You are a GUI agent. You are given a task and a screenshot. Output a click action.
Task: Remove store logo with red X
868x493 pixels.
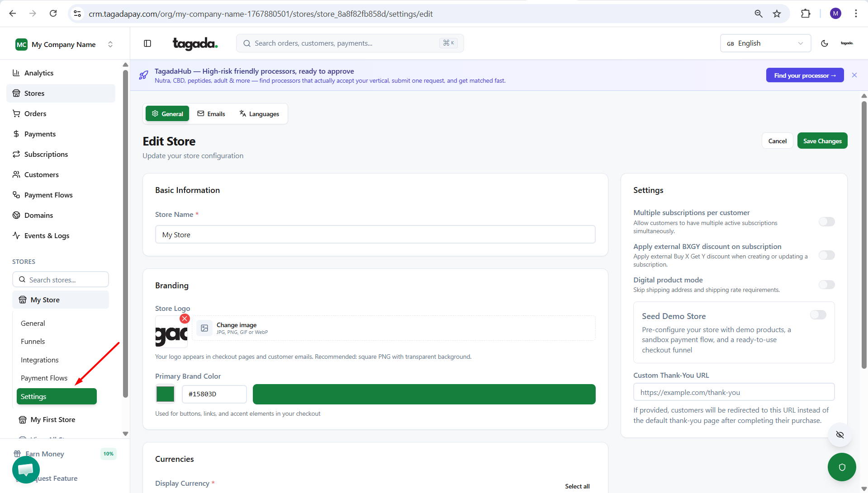(x=185, y=319)
